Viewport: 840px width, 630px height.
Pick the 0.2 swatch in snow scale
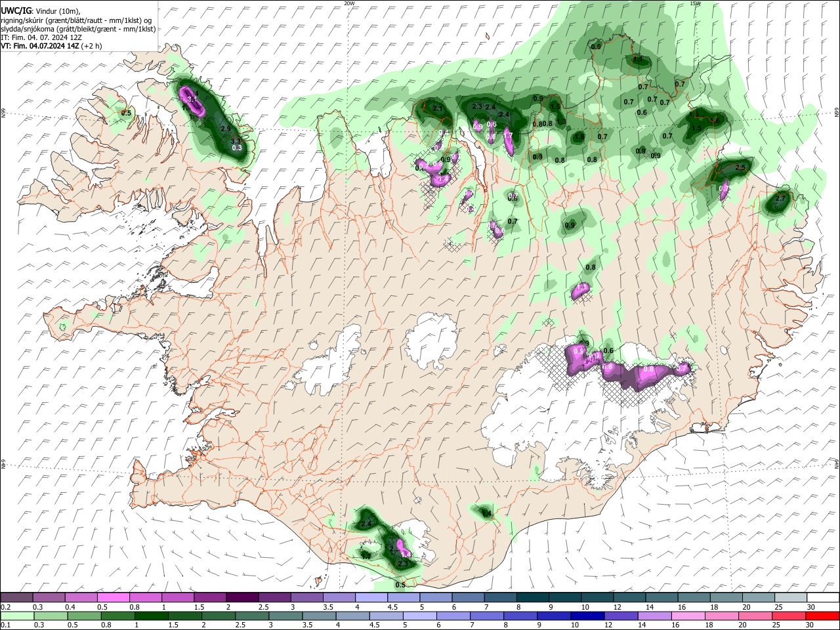tap(16, 597)
